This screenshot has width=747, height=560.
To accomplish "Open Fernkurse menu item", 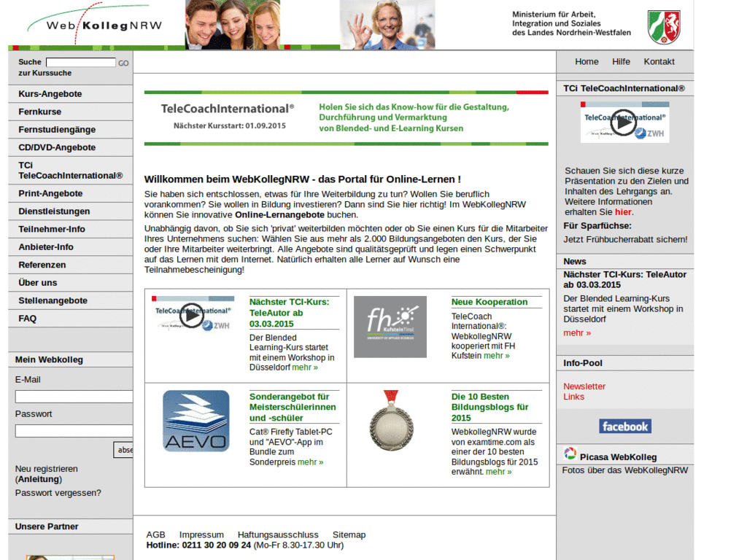I will click(x=71, y=112).
